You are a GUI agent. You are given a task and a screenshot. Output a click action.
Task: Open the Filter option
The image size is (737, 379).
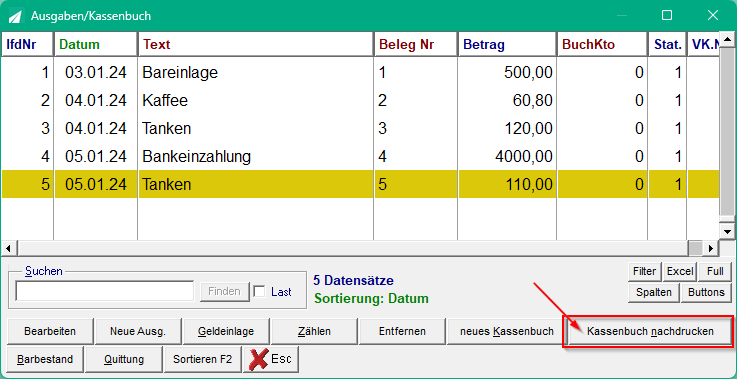(x=644, y=271)
